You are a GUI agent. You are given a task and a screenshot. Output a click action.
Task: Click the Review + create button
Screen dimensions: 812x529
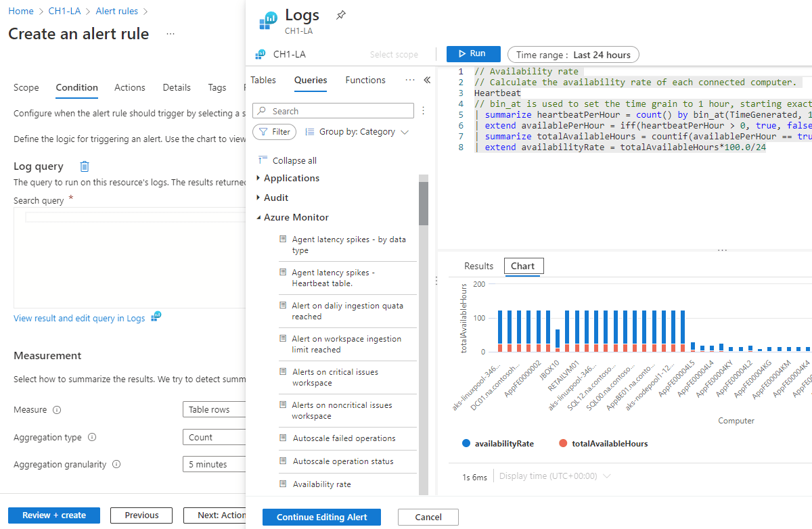pyautogui.click(x=53, y=515)
